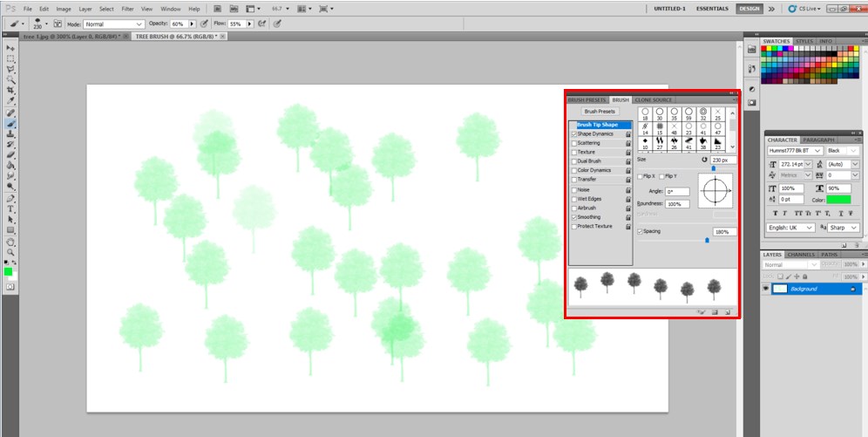Open the Flow slider arrow

[250, 24]
